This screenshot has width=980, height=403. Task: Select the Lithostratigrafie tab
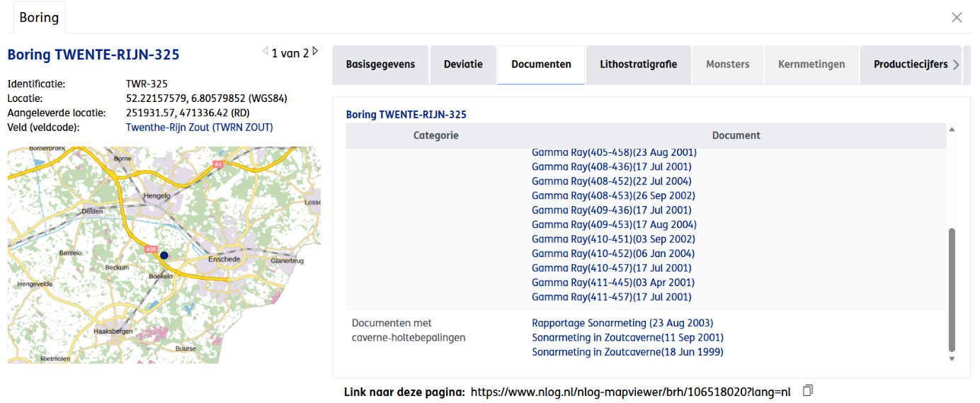tap(638, 64)
